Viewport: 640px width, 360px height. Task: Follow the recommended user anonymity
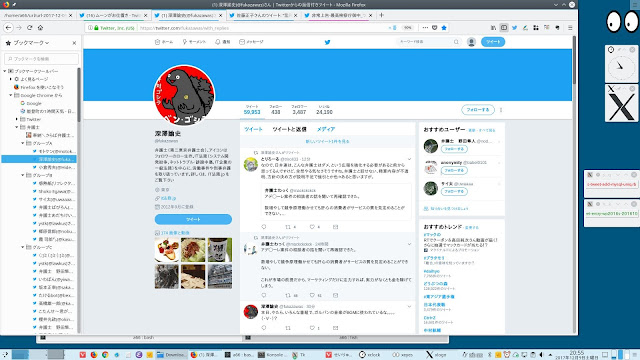454,170
